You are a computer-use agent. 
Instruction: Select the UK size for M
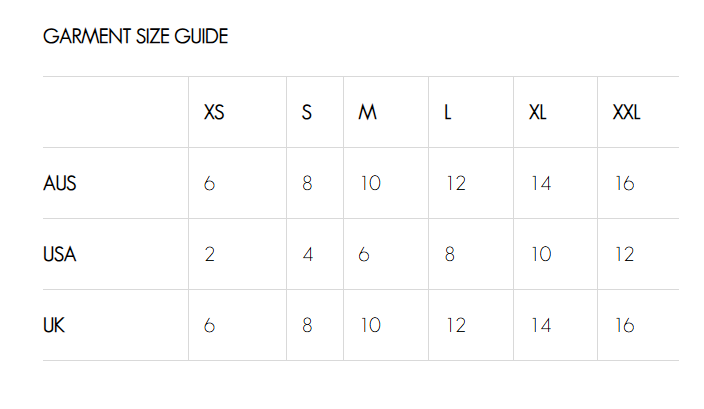point(369,325)
